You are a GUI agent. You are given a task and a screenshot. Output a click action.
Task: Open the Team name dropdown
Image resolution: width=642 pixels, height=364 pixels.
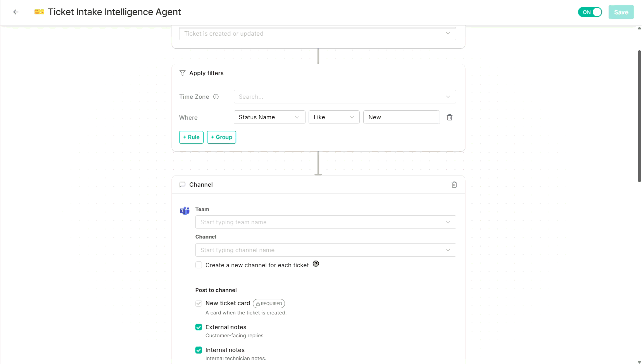coord(326,222)
